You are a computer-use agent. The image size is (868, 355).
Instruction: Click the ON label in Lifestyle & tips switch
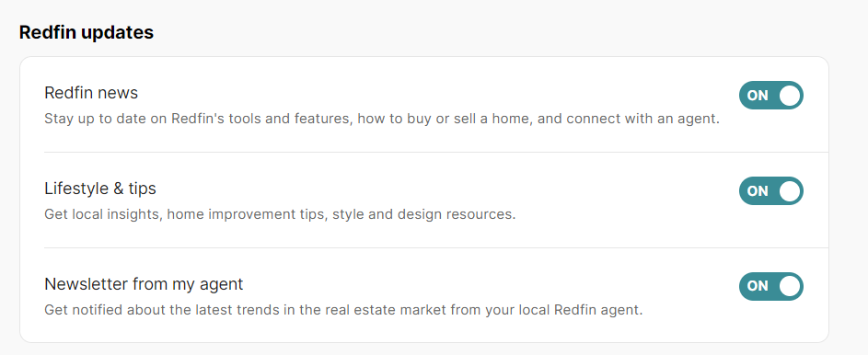[758, 190]
